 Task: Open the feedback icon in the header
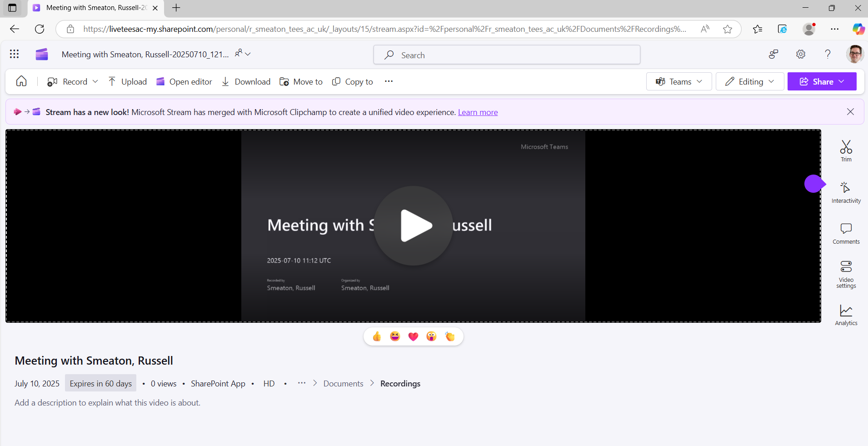point(773,55)
